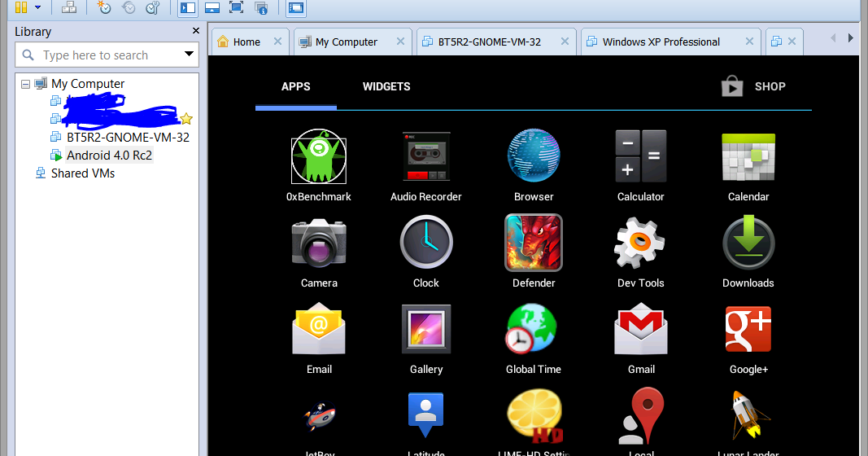Close the Home tab

(x=278, y=42)
